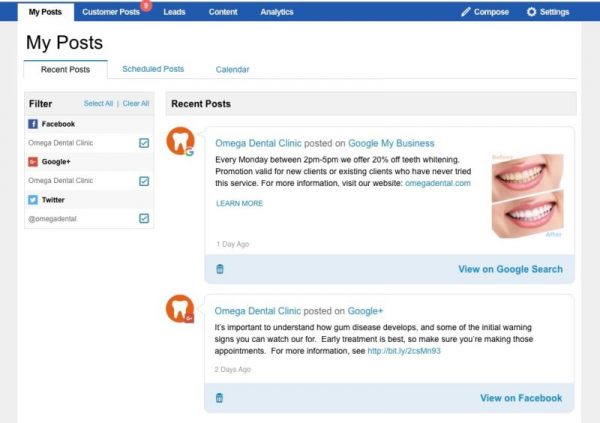Click Omega Dental tooth avatar on first post

click(x=180, y=141)
